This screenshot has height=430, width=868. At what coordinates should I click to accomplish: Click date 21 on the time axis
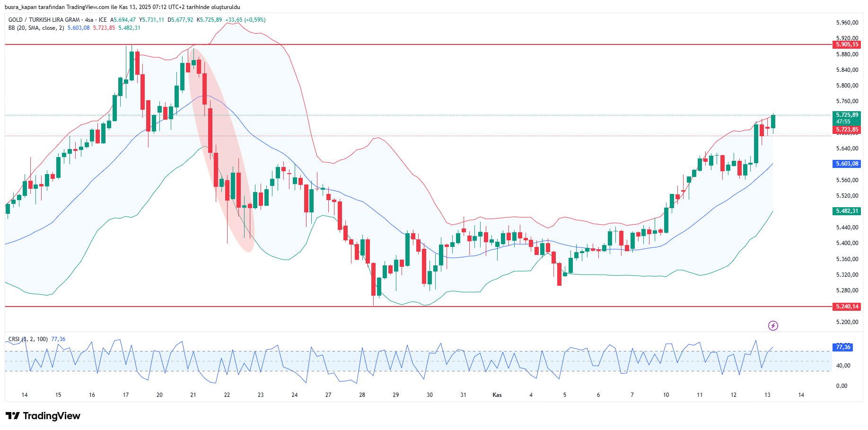(x=193, y=395)
